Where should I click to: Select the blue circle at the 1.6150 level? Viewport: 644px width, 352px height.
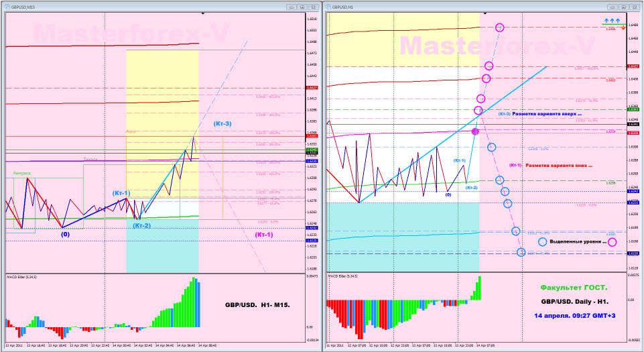[x=521, y=252]
